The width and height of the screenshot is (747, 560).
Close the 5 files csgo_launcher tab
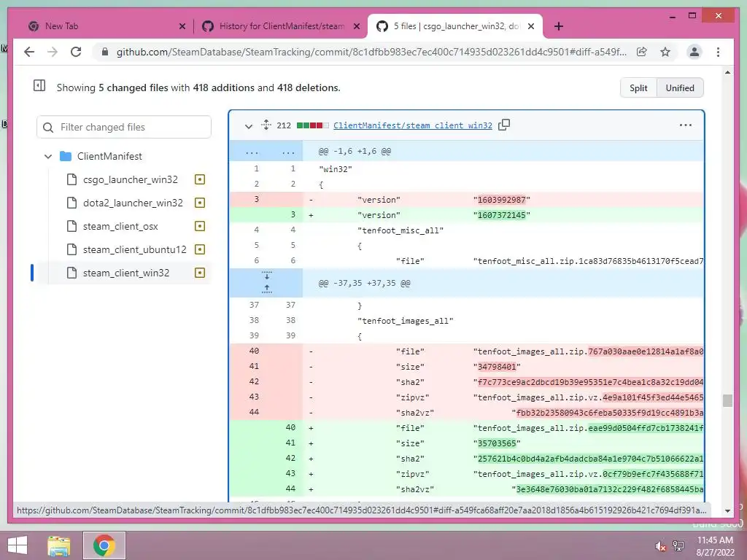point(531,26)
